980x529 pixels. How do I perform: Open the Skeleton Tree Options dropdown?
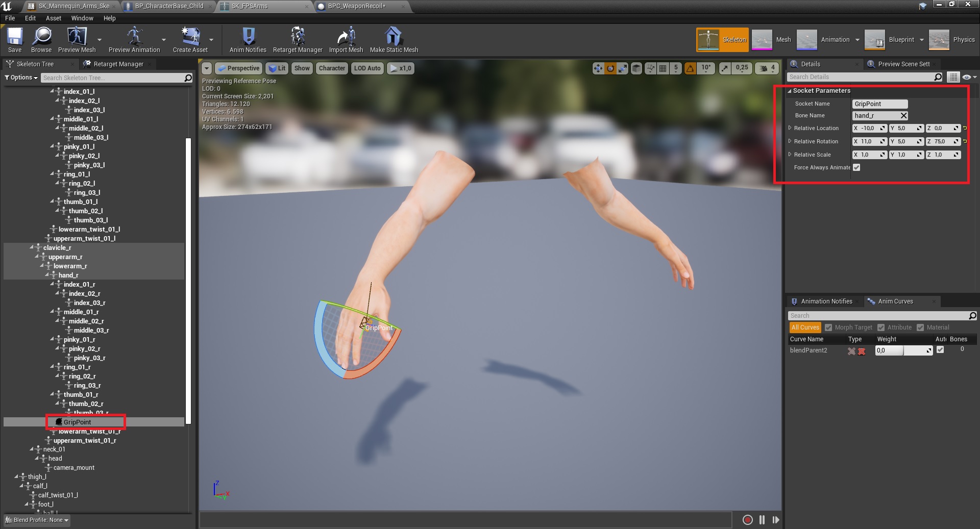coord(21,78)
